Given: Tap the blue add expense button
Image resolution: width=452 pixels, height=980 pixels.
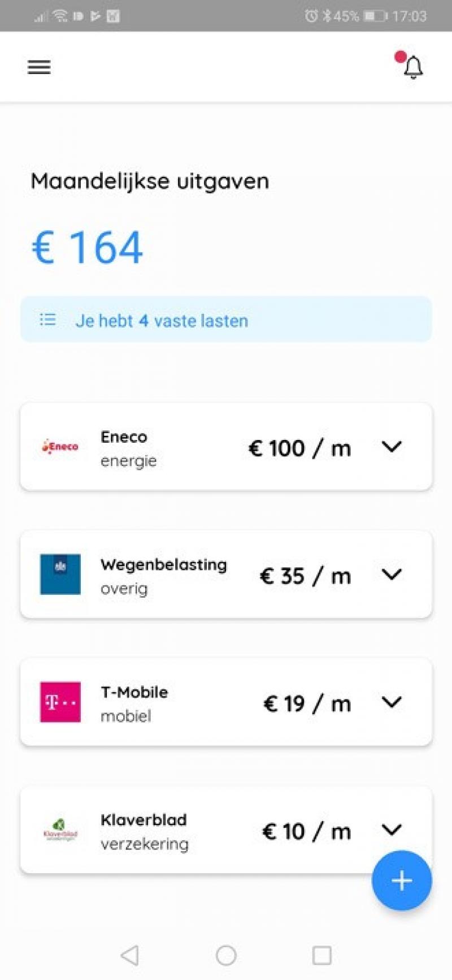Looking at the screenshot, I should [401, 880].
